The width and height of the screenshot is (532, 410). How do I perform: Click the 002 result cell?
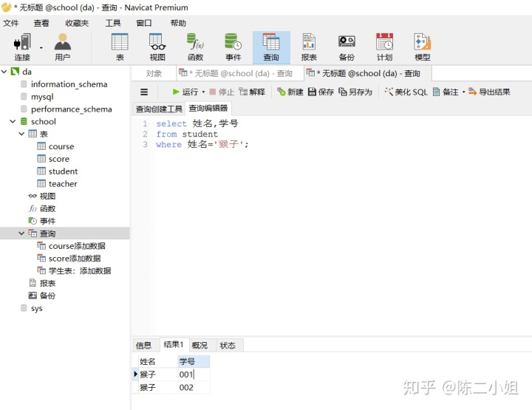click(194, 387)
